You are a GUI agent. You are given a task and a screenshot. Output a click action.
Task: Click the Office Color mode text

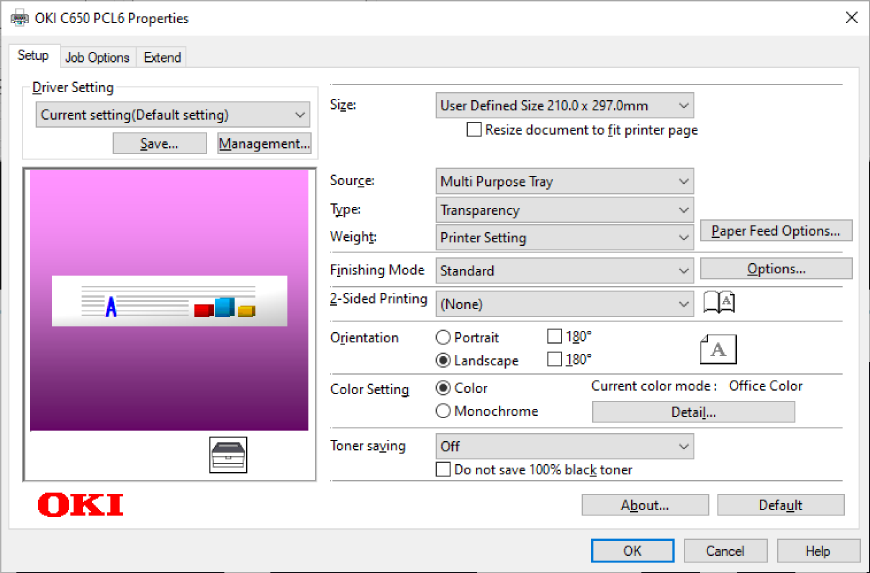pos(766,386)
